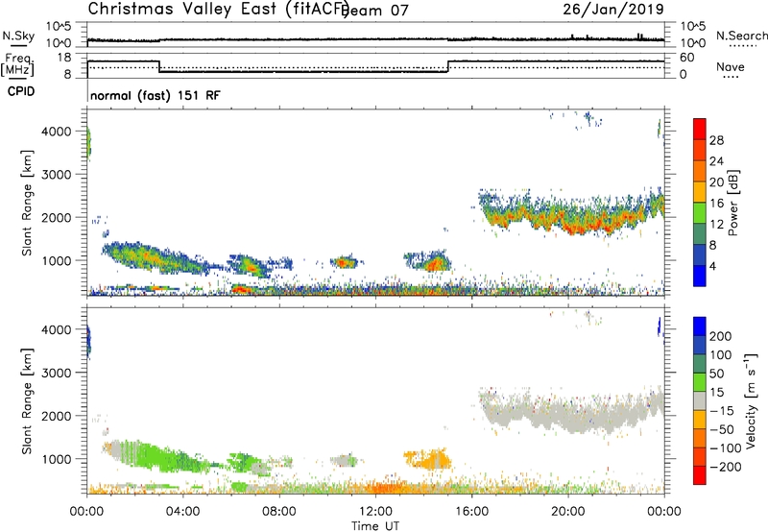This screenshot has height=532, width=768.
Task: Click the N.Sky legend label
Action: (x=18, y=36)
